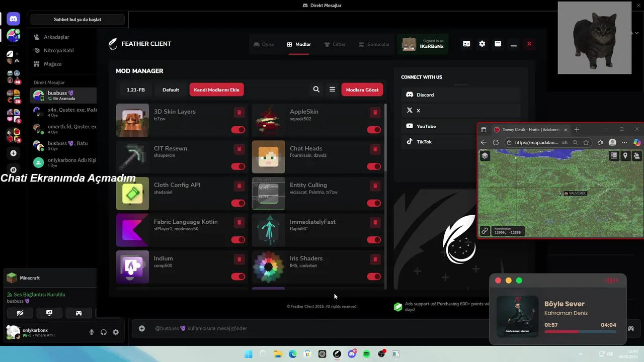
Task: Show hidden system tray icons chevron
Action: point(581,354)
